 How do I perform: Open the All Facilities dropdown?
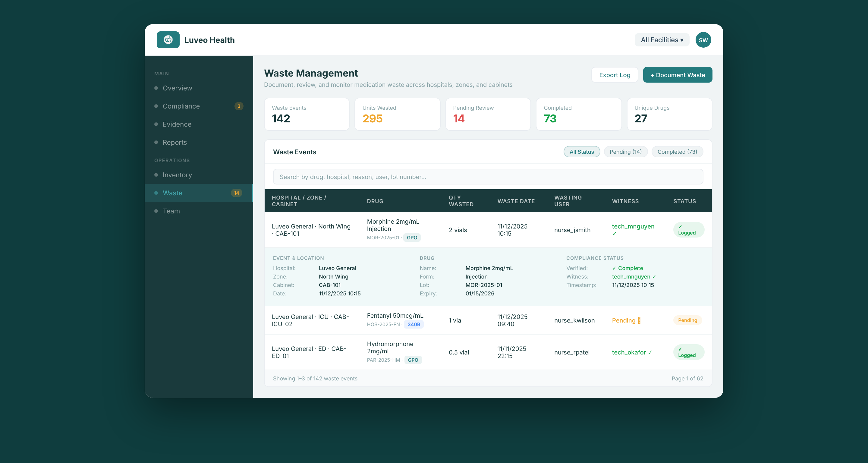coord(662,40)
